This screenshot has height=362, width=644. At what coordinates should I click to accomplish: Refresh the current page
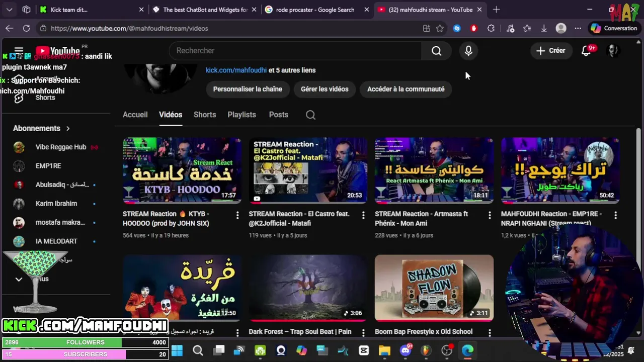[x=26, y=28]
